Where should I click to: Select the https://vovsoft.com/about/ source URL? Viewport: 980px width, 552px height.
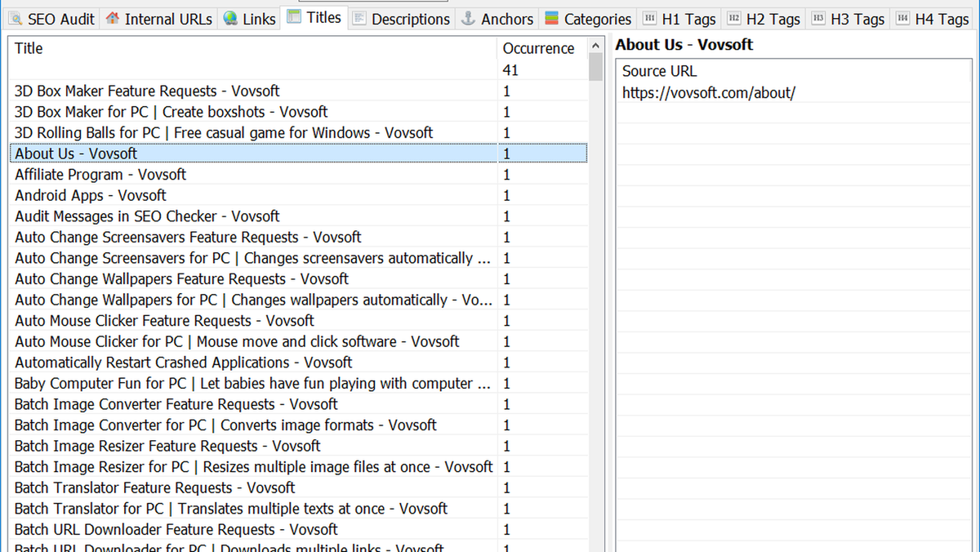coord(708,92)
